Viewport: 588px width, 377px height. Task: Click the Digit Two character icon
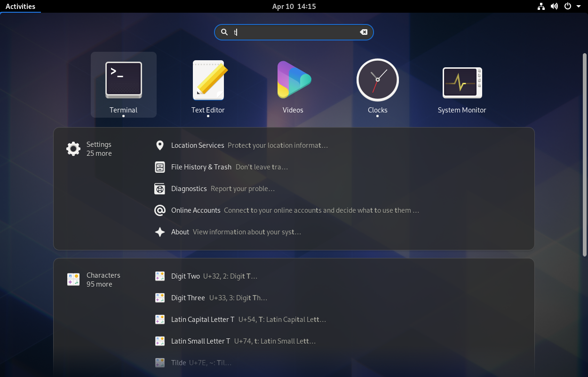click(x=160, y=276)
